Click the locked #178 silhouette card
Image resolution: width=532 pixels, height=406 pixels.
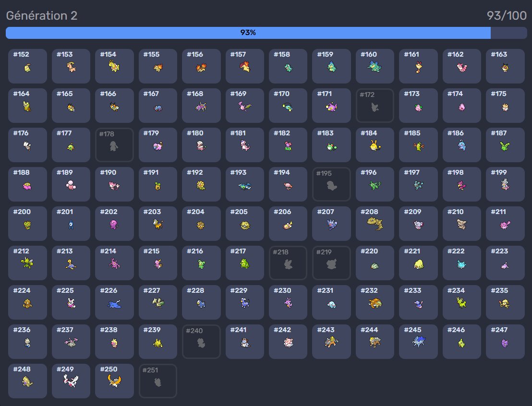(x=114, y=145)
